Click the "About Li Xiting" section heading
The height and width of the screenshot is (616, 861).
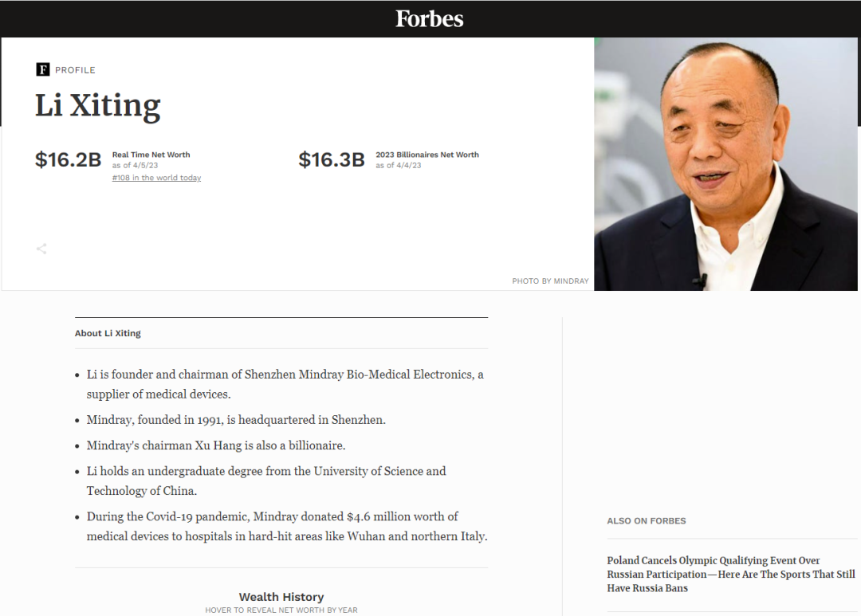108,333
